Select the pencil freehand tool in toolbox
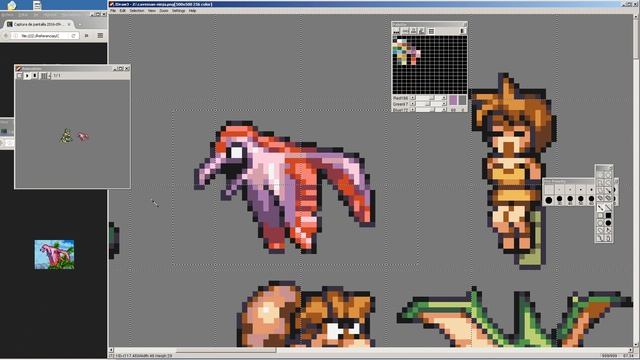 [x=600, y=208]
